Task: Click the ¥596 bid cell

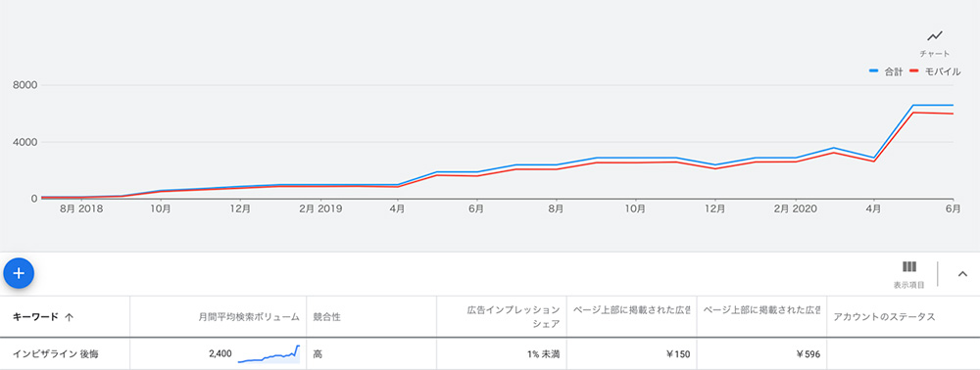Action: click(x=808, y=354)
